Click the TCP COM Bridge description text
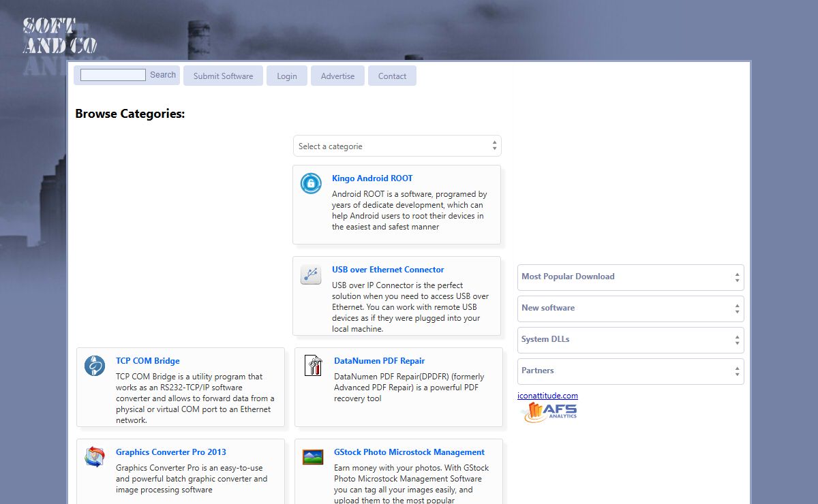The image size is (818, 504). click(x=195, y=398)
